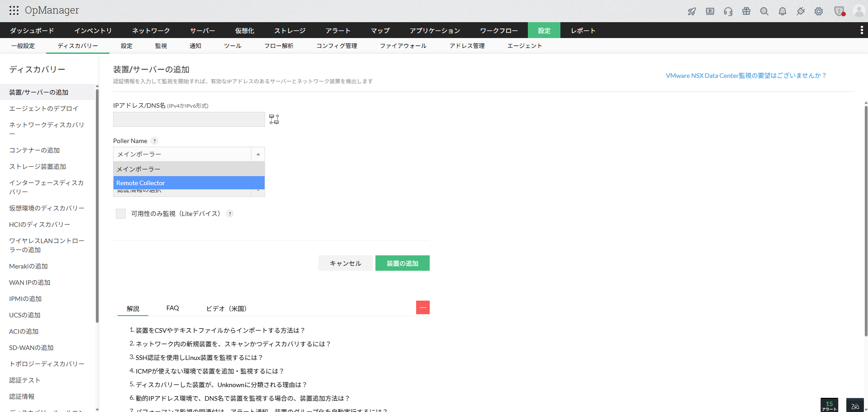This screenshot has width=868, height=412.
Task: Click the green 装置の追加 button
Action: coord(403,263)
